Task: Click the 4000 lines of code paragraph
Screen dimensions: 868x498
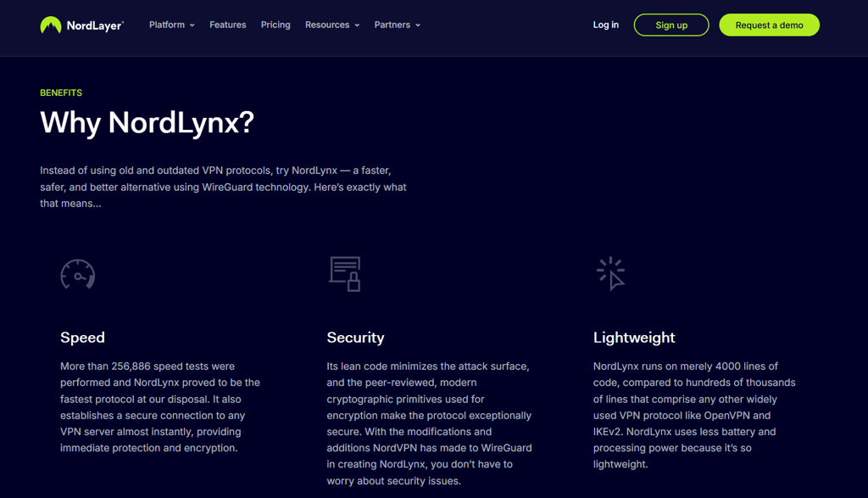Action: (694, 415)
